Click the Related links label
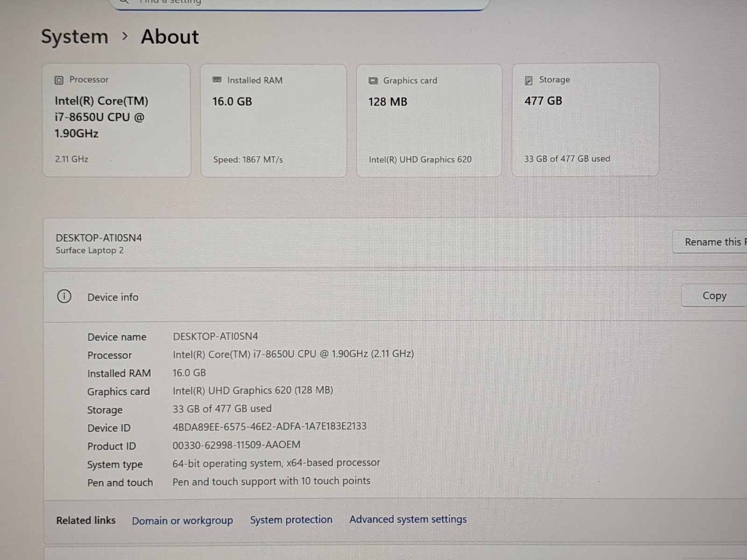Screen dimensions: 747x560 pos(86,520)
